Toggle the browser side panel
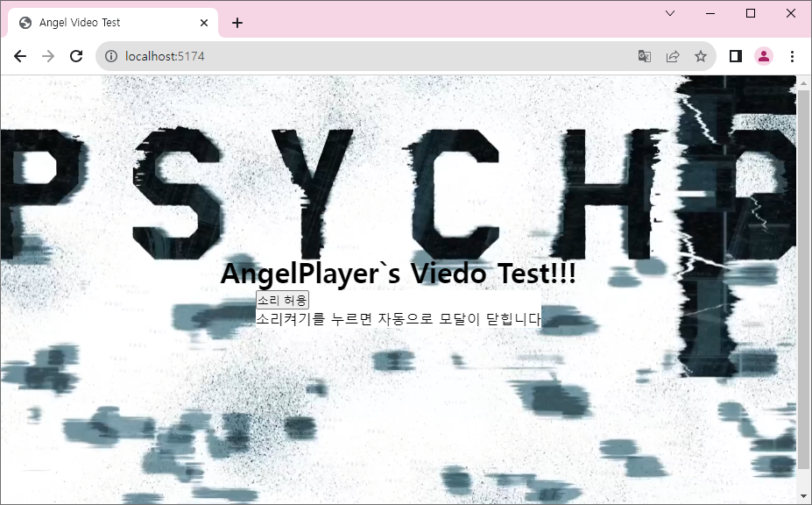The image size is (812, 505). 736,56
